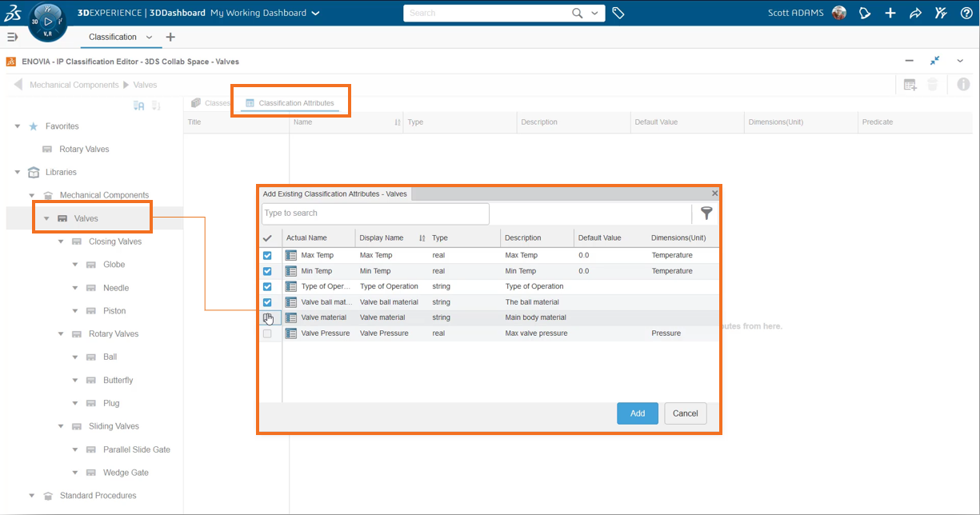Open the help question mark icon
980x515 pixels.
click(966, 13)
